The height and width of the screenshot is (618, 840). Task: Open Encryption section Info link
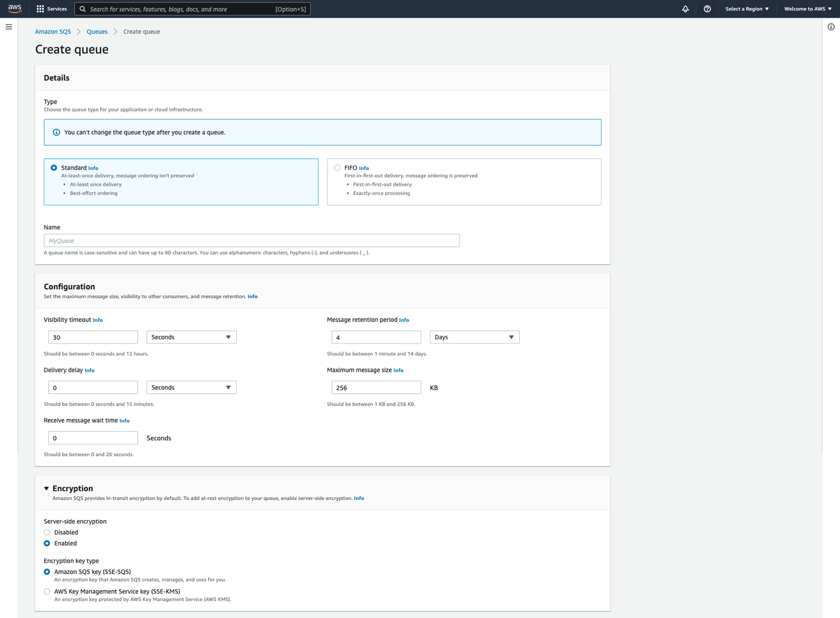tap(359, 499)
